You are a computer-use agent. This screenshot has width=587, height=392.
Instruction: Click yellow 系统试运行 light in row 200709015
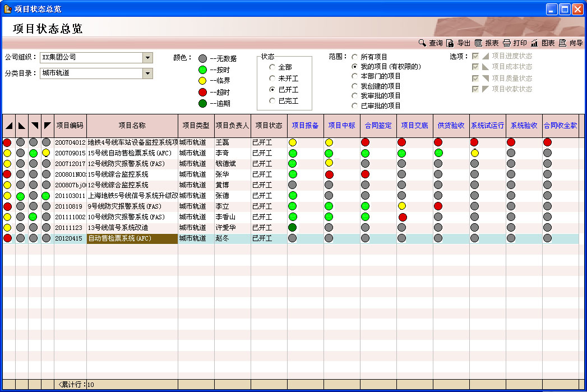[475, 153]
